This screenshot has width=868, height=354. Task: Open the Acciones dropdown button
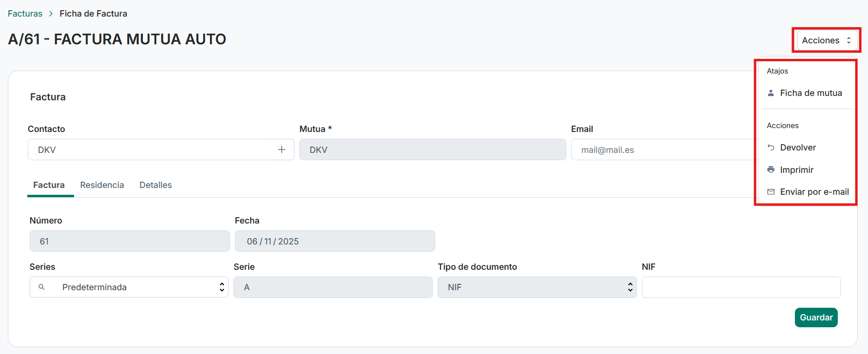click(827, 40)
